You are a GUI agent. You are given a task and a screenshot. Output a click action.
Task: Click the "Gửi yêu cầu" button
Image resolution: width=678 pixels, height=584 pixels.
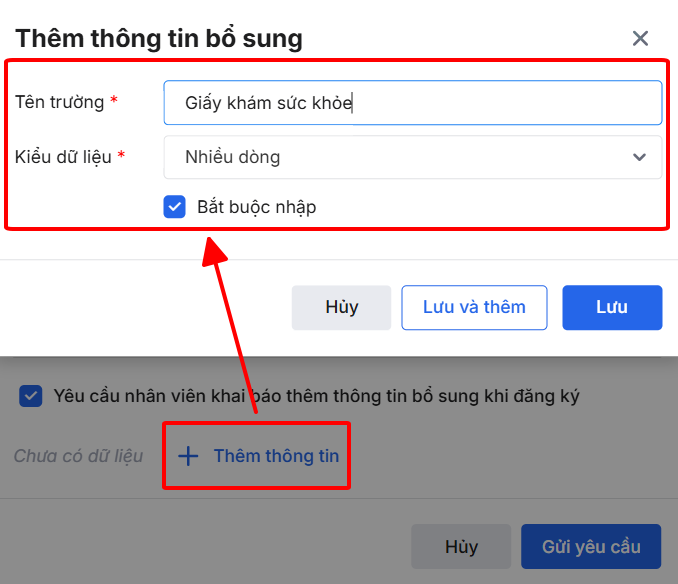click(590, 547)
